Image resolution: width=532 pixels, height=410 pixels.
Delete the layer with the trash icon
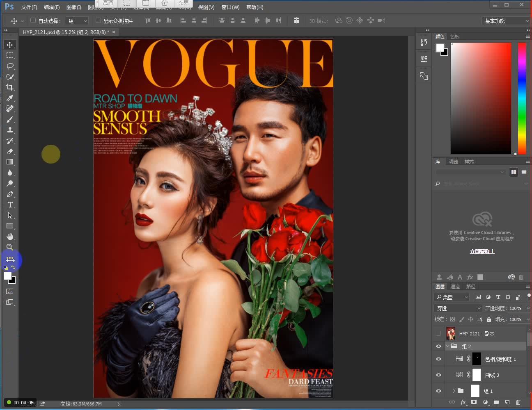518,402
